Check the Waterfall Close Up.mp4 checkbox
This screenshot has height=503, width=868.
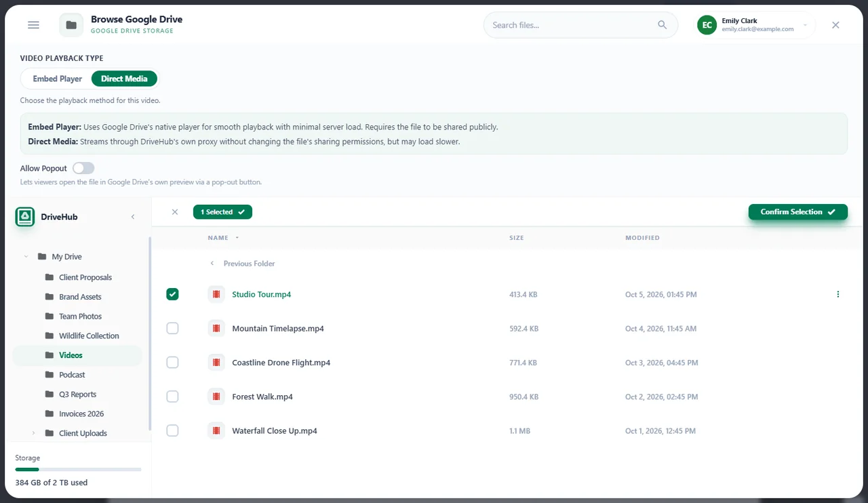click(x=172, y=430)
